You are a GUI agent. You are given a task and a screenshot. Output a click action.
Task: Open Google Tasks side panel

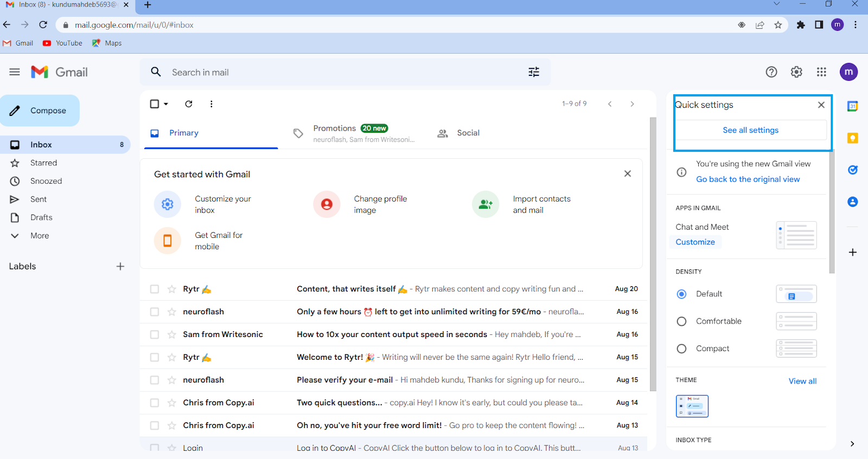(852, 170)
